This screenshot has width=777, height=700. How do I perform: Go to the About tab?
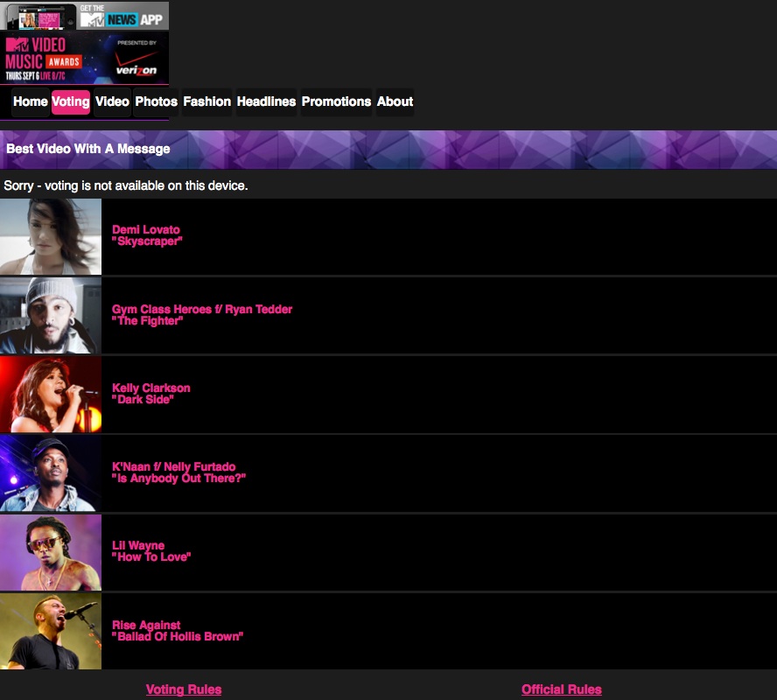(395, 102)
